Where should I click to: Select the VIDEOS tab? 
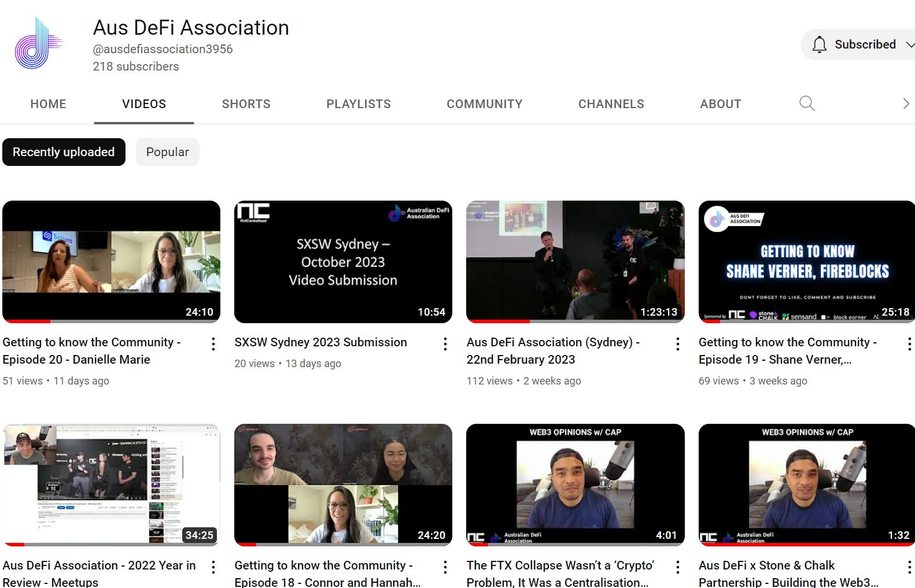[x=144, y=104]
